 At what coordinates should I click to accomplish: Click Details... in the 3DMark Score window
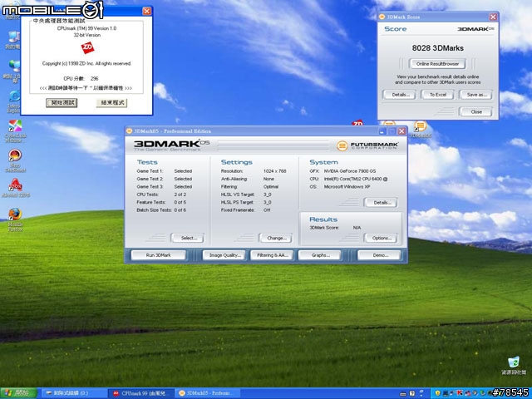point(399,95)
